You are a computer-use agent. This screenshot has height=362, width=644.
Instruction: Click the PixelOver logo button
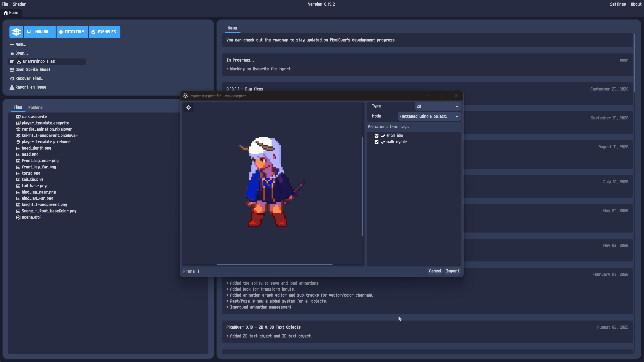coord(16,32)
